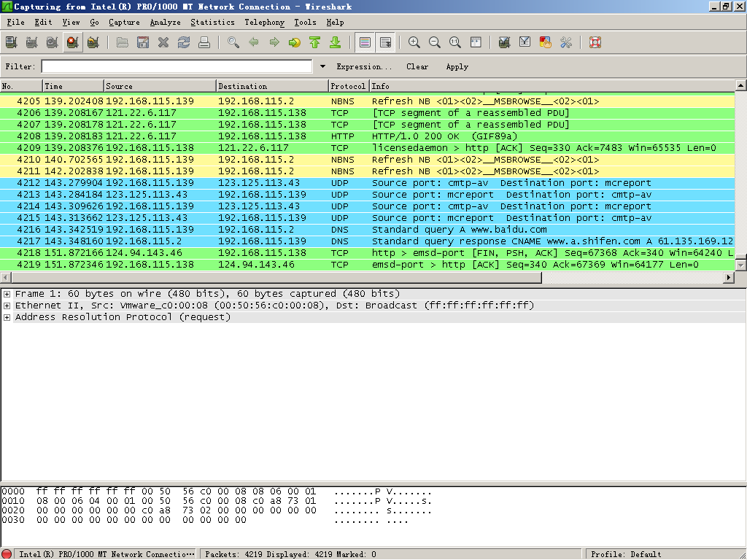The image size is (747, 560).
Task: Go forward in packet history arrow
Action: pos(274,42)
